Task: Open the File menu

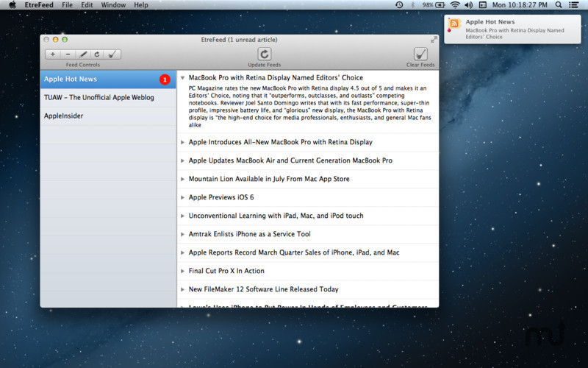Action: 67,5
